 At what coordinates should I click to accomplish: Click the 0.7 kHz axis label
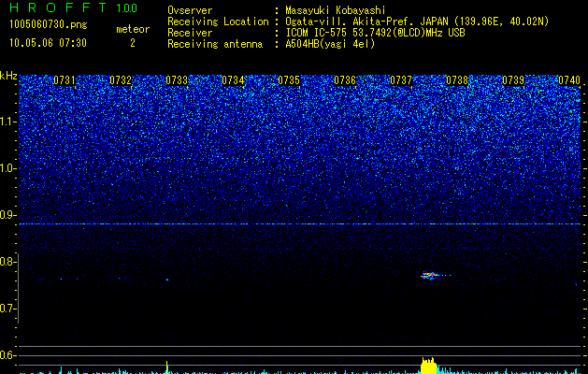click(8, 309)
